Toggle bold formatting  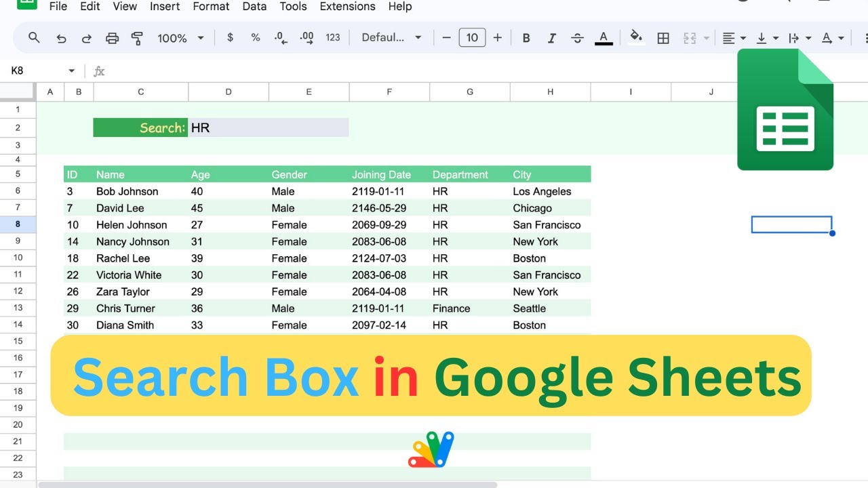[x=526, y=38]
